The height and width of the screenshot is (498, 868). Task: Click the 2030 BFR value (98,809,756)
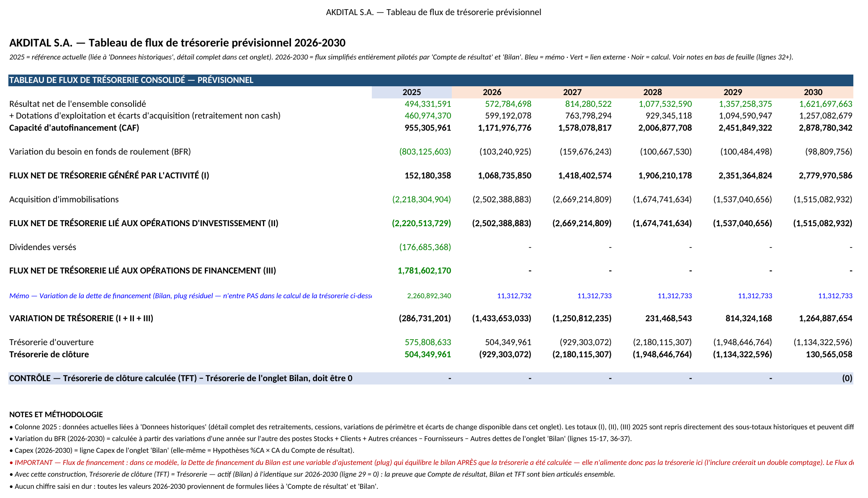[x=829, y=152]
